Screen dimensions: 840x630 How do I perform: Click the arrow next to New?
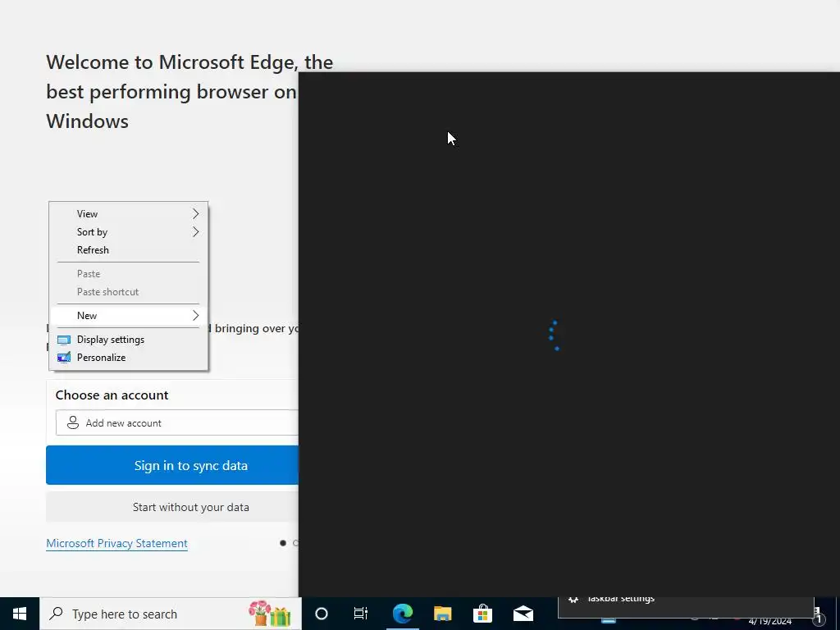(x=195, y=316)
